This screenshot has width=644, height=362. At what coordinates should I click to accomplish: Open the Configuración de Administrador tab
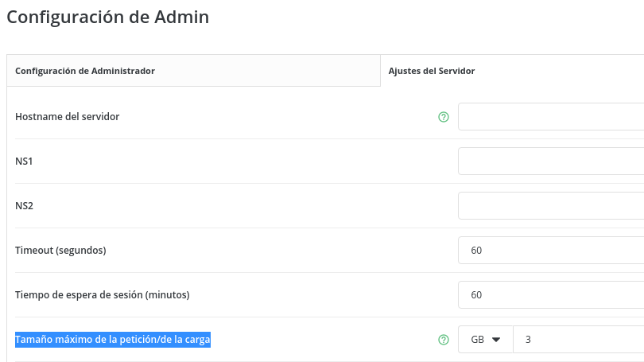(x=85, y=71)
